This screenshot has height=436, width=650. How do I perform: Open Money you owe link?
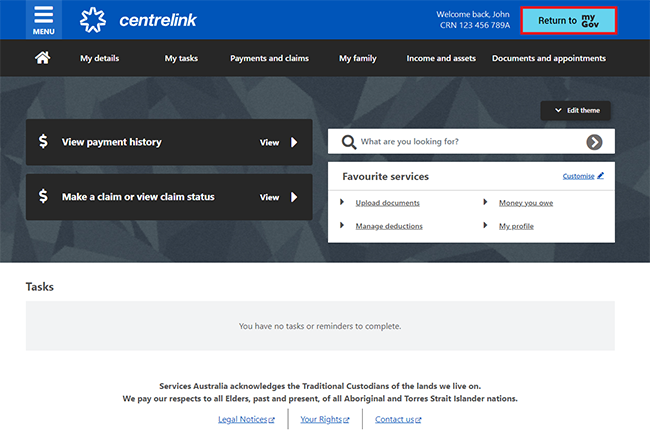point(525,203)
